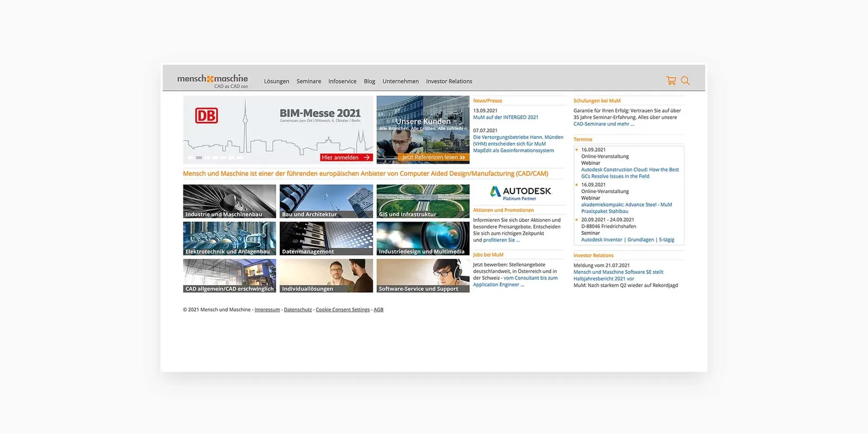The width and height of the screenshot is (868, 434).
Task: Click the Aktionen und Promotionen heading
Action: [503, 210]
